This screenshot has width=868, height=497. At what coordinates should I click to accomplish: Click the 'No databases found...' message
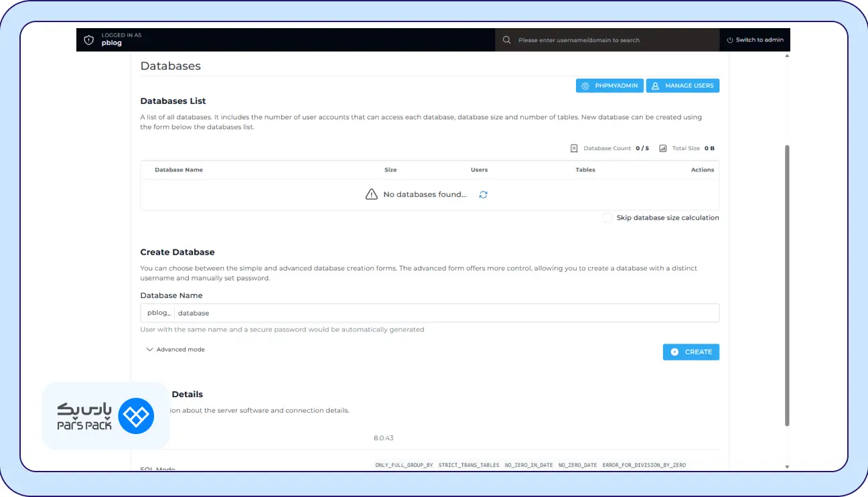pos(425,194)
